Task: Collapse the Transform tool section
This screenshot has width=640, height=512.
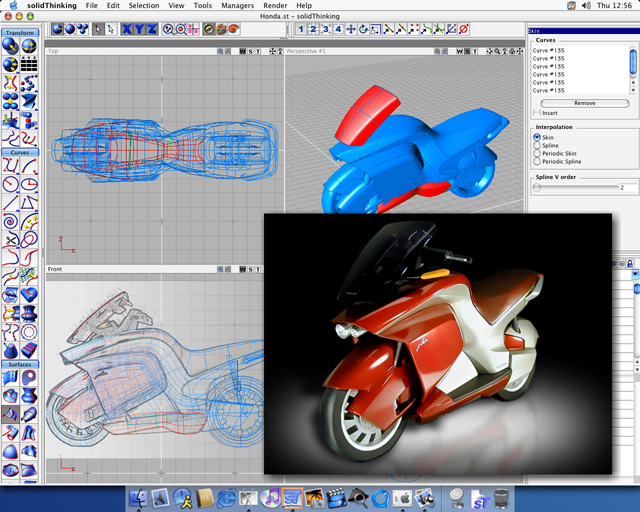Action: click(x=19, y=33)
